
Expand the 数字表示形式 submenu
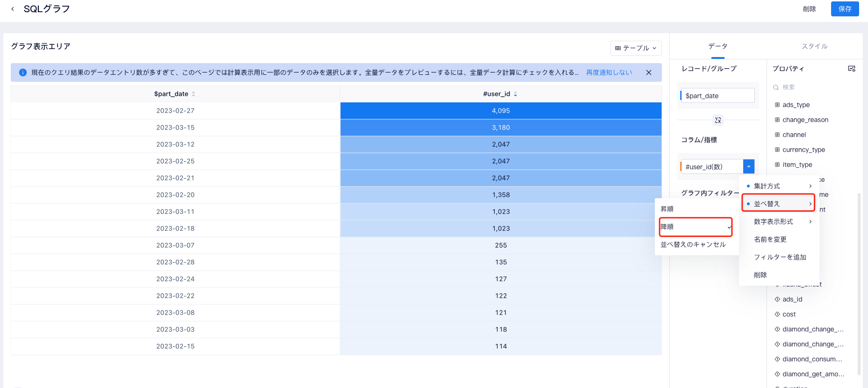(x=779, y=222)
